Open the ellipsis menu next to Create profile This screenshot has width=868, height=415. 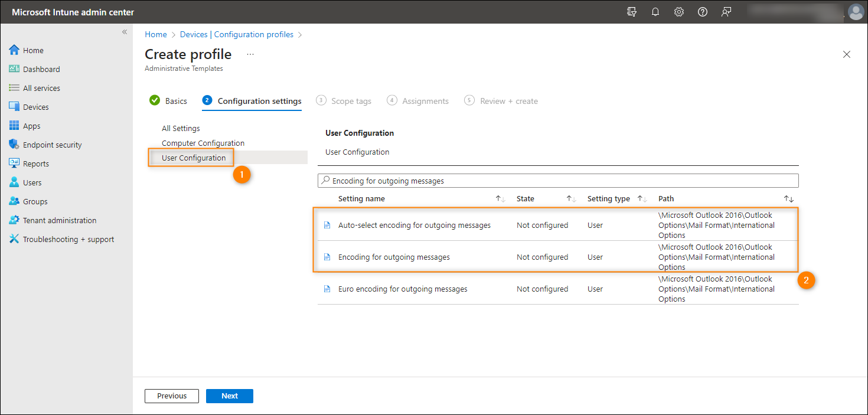point(250,54)
